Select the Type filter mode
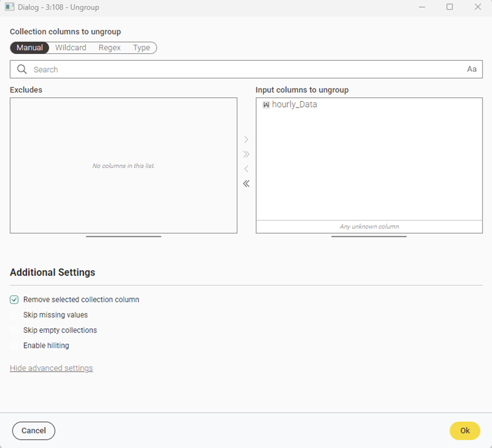Image resolution: width=492 pixels, height=448 pixels. (x=141, y=48)
